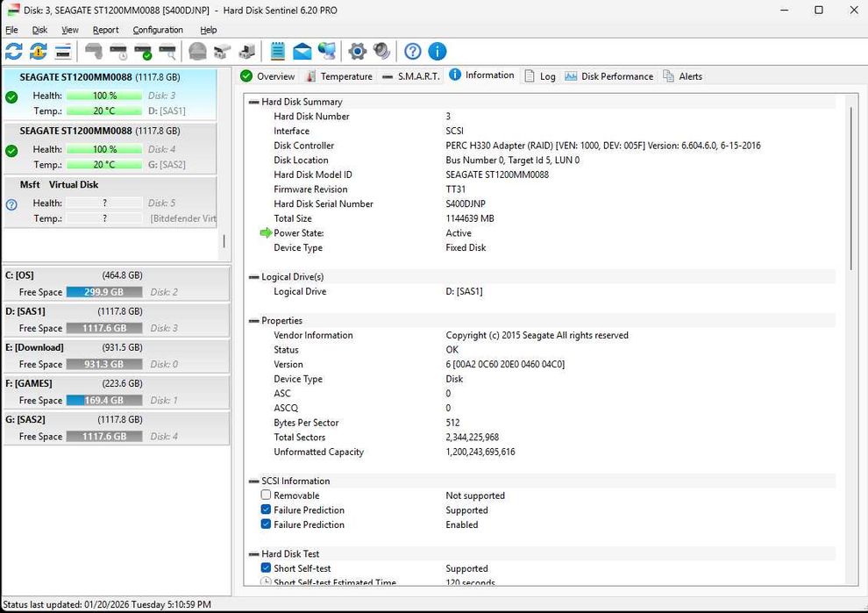Click the disk with magnifier toolbar icon
Screen dimensions: 868x613
[x=167, y=52]
